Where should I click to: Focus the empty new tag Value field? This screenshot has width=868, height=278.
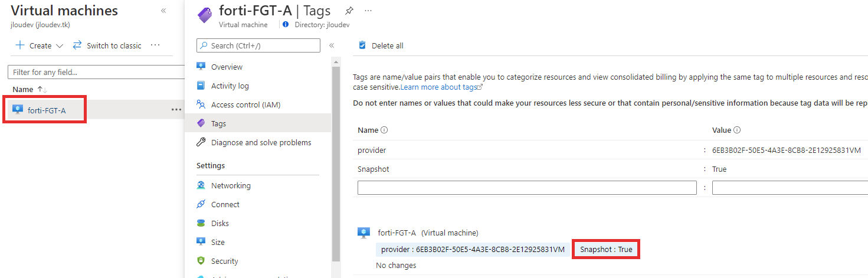click(x=790, y=188)
